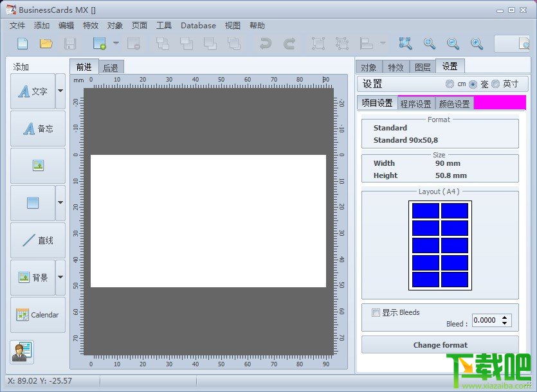Add a memo with 备忘 button
537x392 pixels.
pos(38,129)
